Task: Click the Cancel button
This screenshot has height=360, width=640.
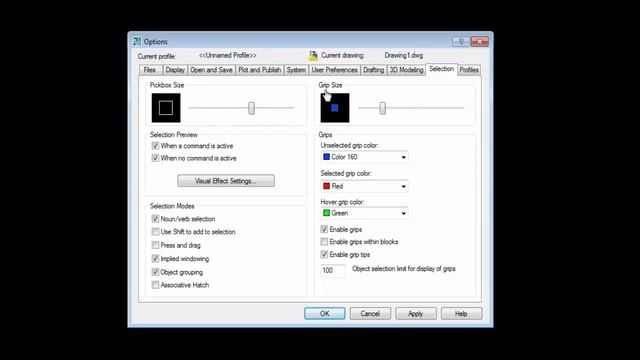Action: [370, 313]
